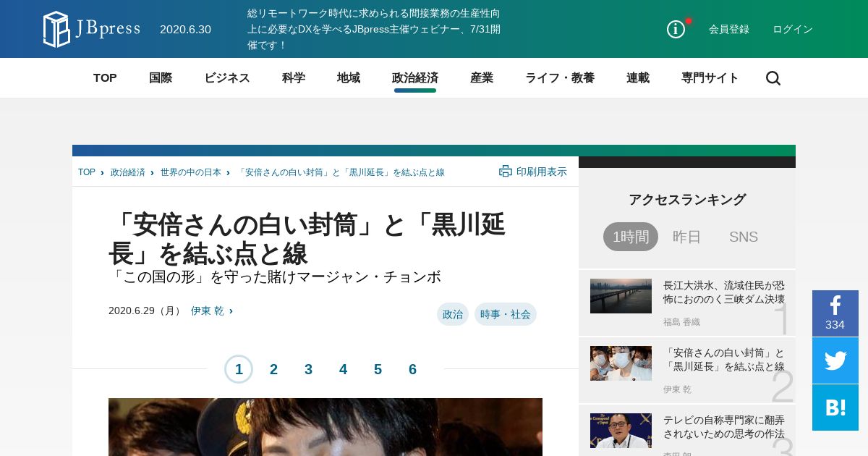868x456 pixels.
Task: Open the webinar announcement text in header
Action: point(374,29)
